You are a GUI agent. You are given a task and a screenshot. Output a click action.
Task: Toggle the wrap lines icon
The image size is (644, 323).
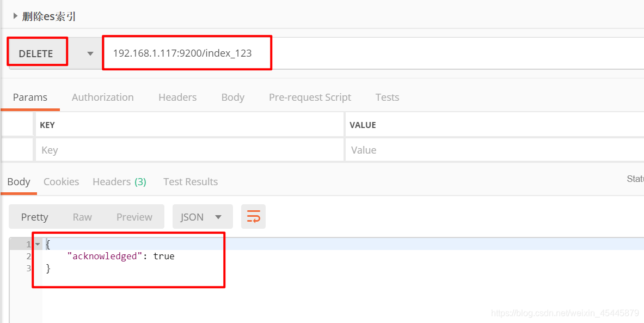(254, 217)
